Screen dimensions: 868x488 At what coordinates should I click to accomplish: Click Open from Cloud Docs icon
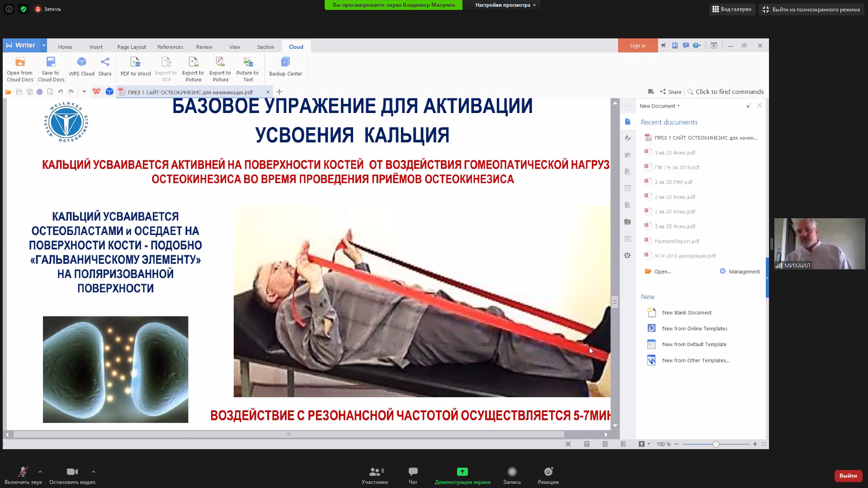point(20,62)
